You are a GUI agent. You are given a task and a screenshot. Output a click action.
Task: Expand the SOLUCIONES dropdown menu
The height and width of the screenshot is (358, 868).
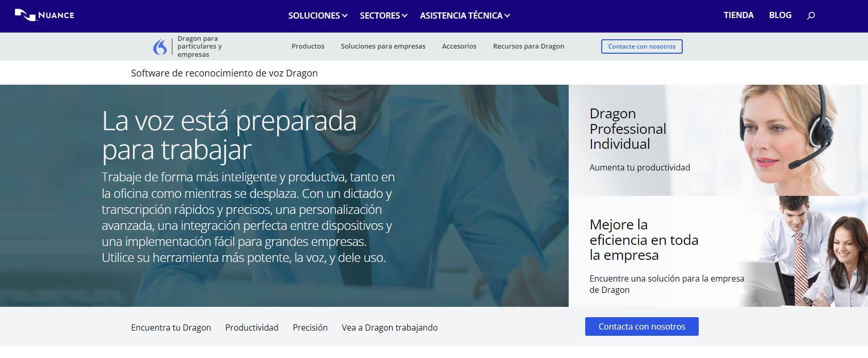[318, 15]
